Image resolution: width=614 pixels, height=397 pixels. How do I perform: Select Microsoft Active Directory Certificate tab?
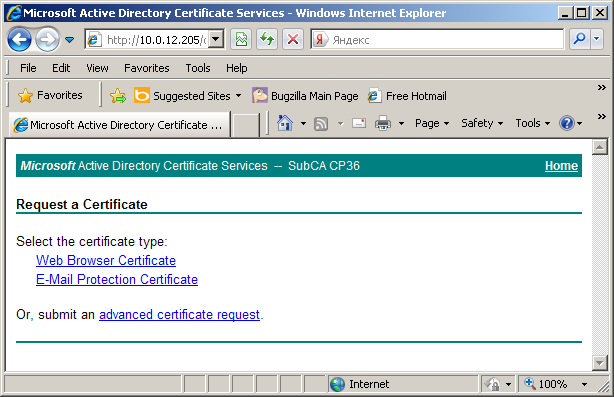(119, 125)
